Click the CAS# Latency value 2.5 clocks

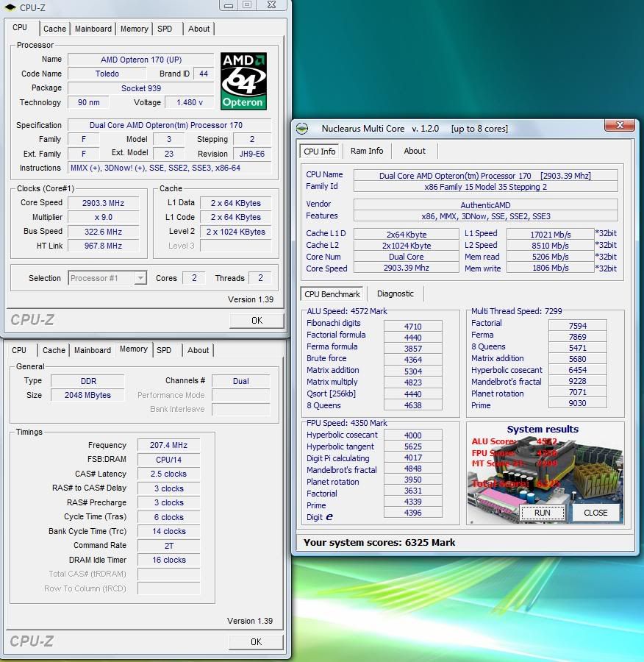click(x=168, y=474)
